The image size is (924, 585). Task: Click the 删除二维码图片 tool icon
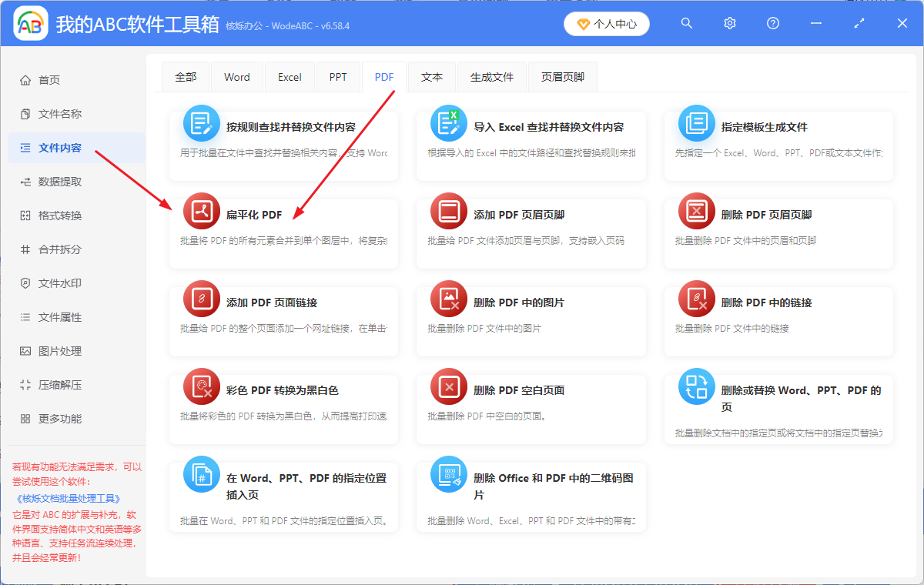click(x=448, y=474)
